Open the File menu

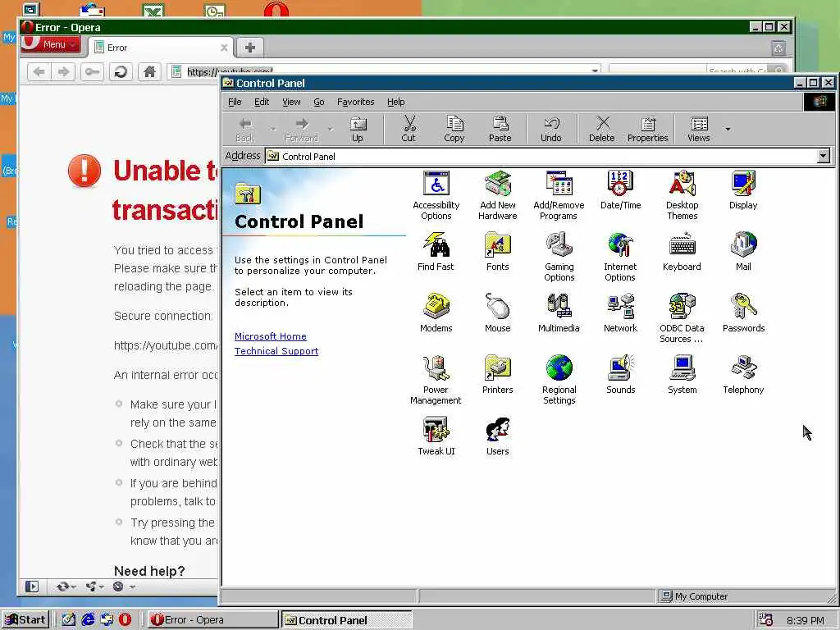[235, 102]
